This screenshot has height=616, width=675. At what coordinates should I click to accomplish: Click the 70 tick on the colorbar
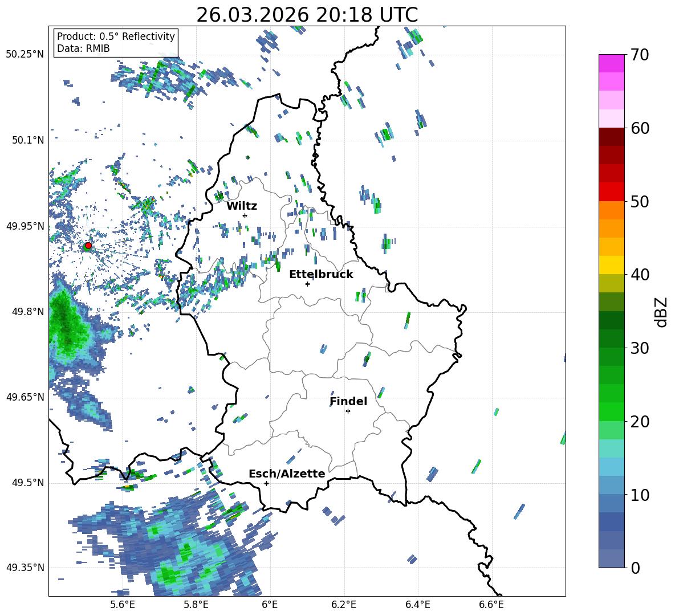[640, 55]
